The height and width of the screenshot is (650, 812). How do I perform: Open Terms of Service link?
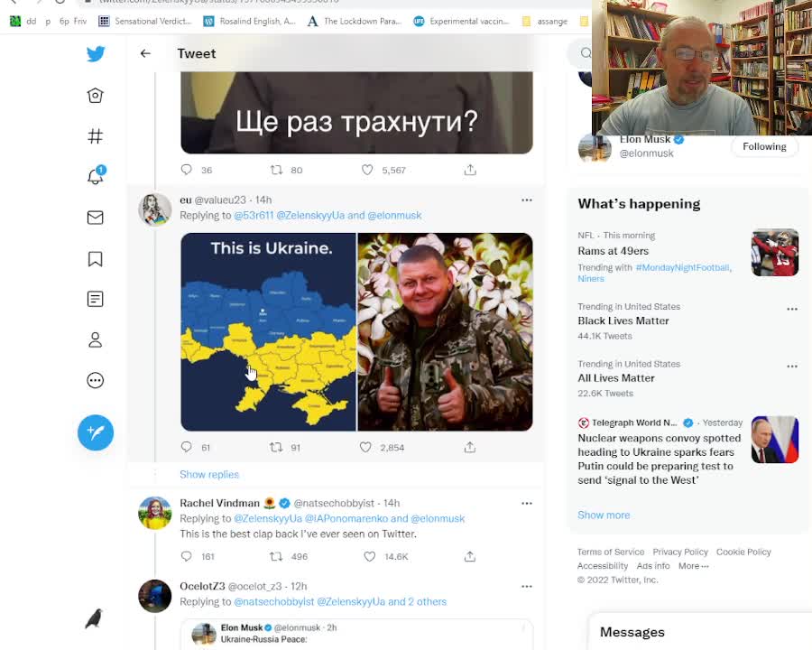pyautogui.click(x=611, y=552)
